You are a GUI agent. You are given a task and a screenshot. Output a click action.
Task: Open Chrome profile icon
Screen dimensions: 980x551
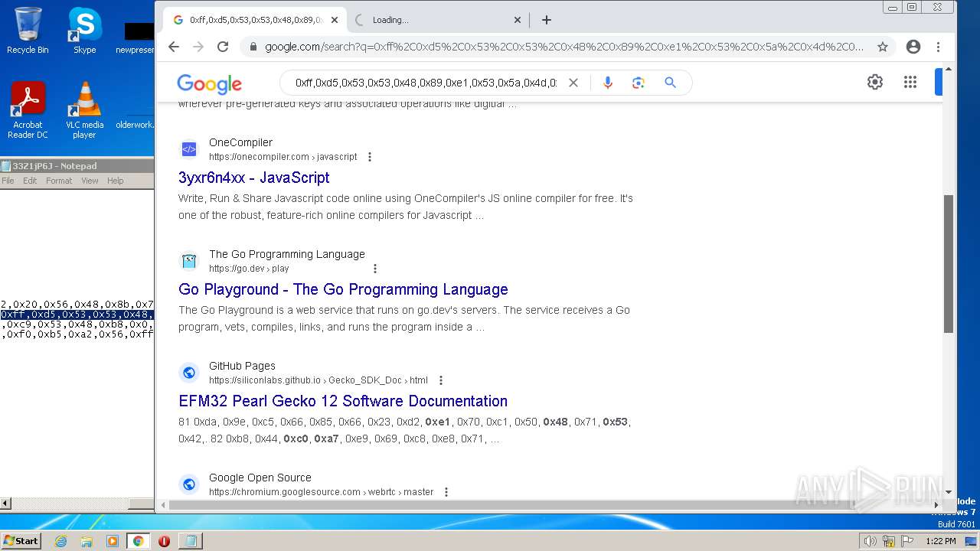point(913,47)
